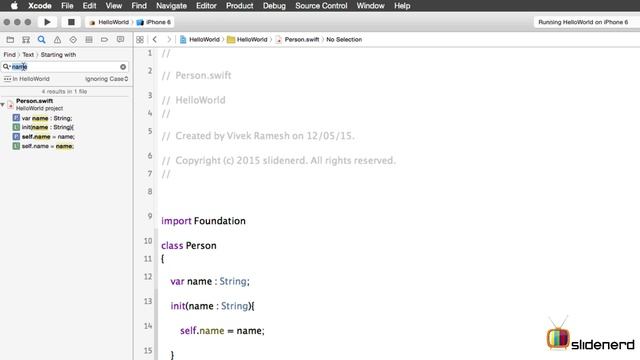Image resolution: width=640 pixels, height=360 pixels.
Task: Open the Ignoring Case dropdown
Action: (x=107, y=79)
